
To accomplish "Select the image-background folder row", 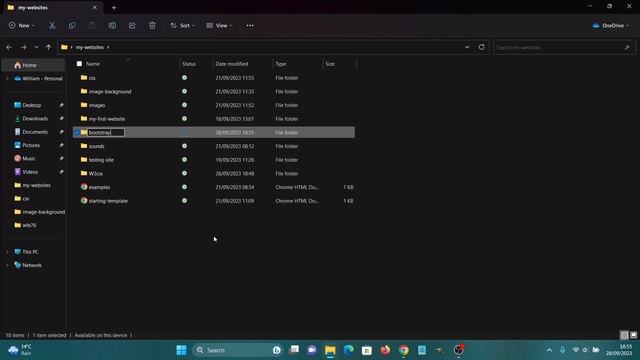I will 214,91.
